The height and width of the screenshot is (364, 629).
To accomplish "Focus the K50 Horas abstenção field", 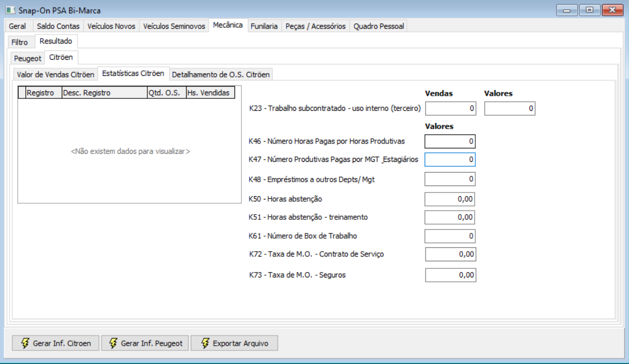I will (450, 199).
